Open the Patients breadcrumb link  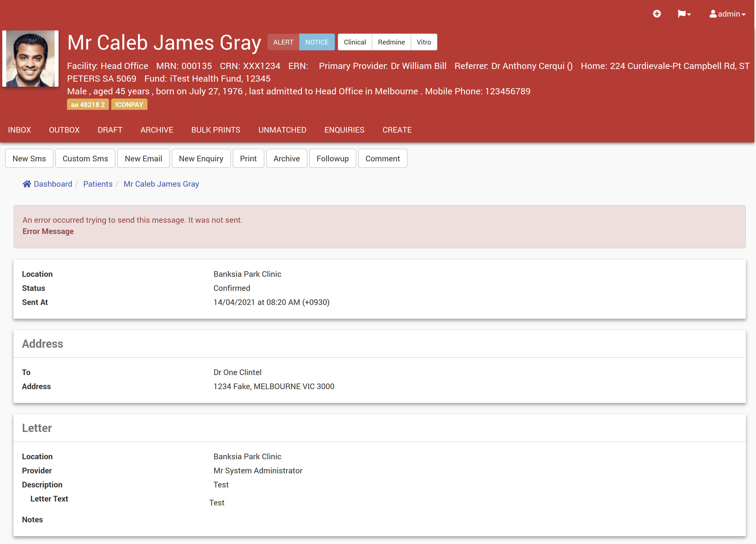[98, 184]
